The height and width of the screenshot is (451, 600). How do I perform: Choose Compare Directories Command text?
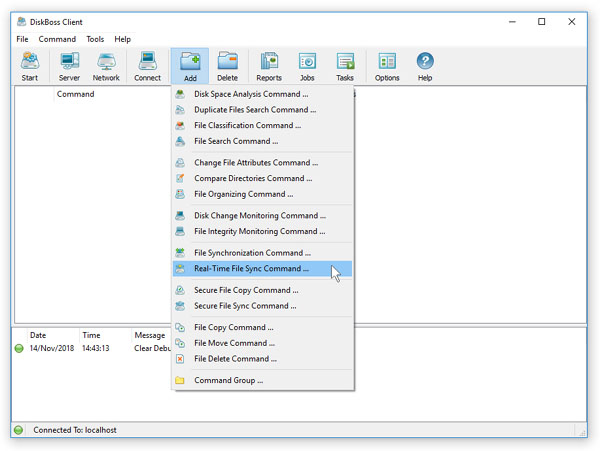click(253, 178)
